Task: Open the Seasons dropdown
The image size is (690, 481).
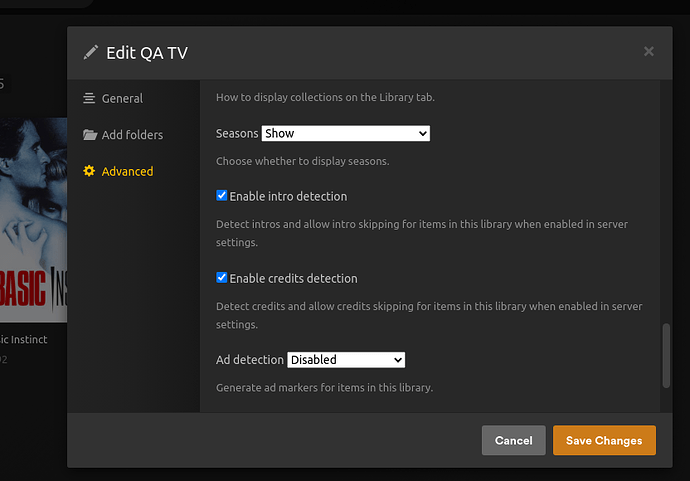Action: click(345, 133)
